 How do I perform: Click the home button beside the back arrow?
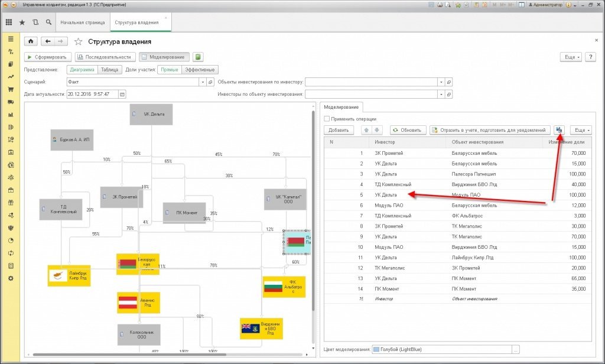(x=31, y=41)
